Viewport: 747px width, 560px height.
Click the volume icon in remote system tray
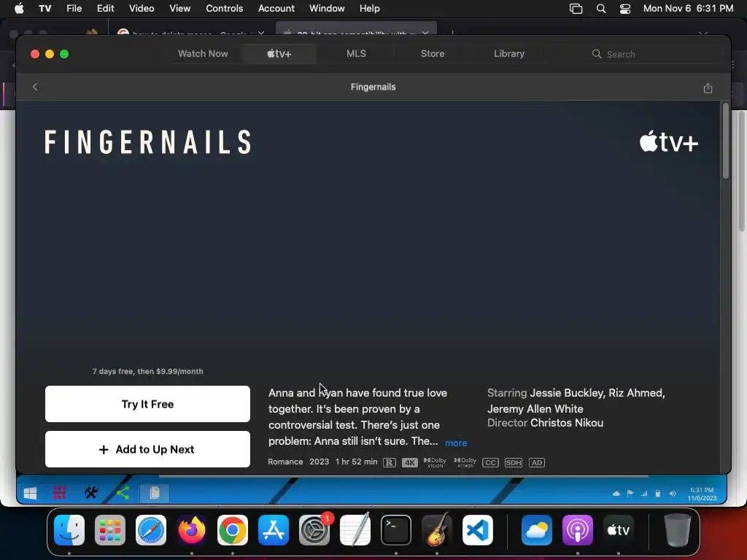click(672, 494)
